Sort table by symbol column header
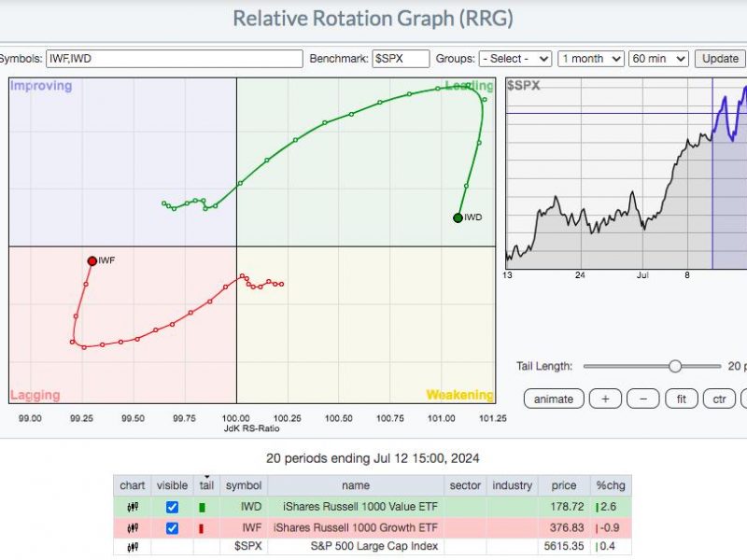 (244, 485)
